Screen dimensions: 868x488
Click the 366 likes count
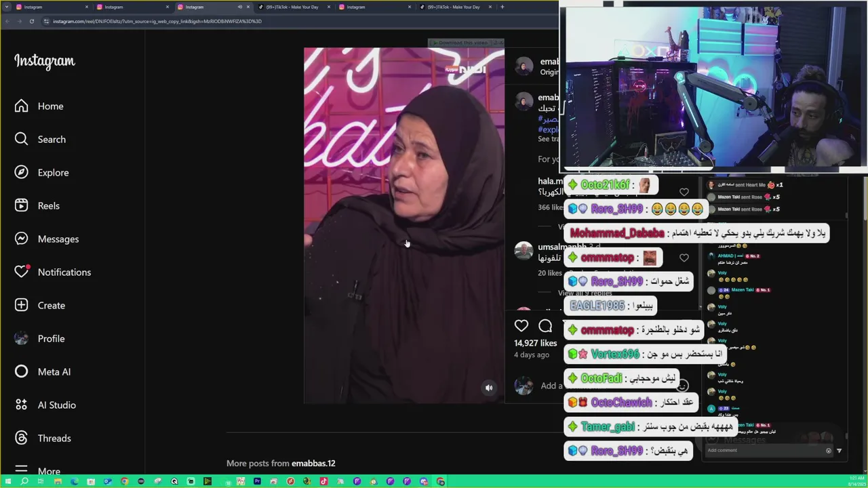tap(551, 207)
